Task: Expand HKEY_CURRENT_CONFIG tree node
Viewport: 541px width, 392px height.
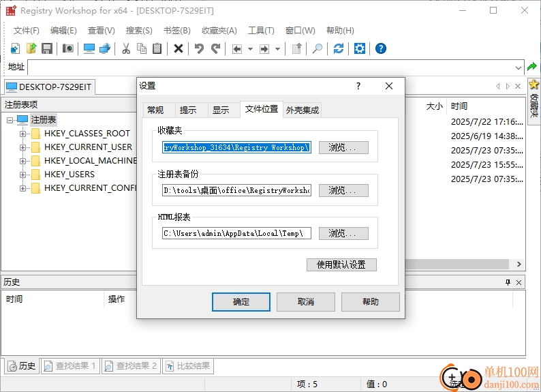Action: tap(22, 188)
